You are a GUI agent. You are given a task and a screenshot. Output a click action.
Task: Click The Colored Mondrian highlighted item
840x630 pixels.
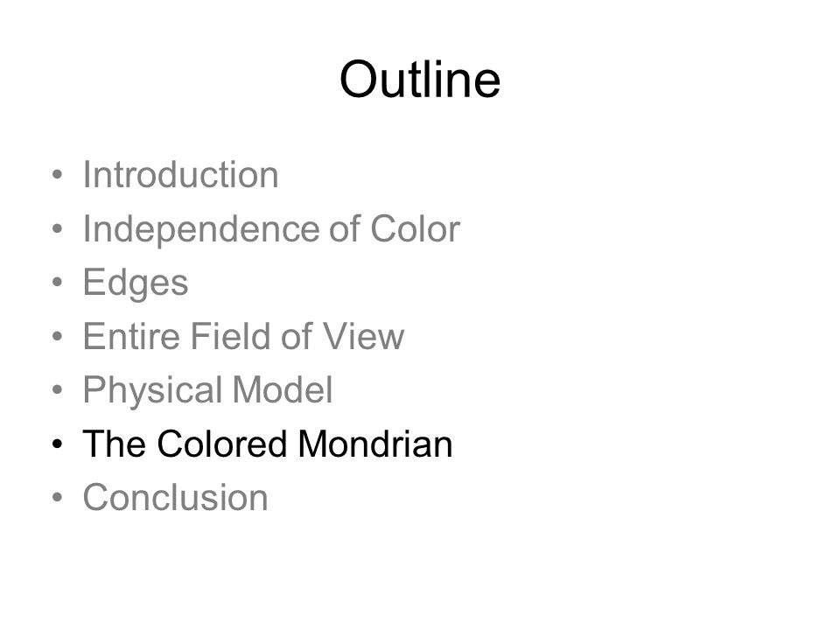[x=268, y=444]
